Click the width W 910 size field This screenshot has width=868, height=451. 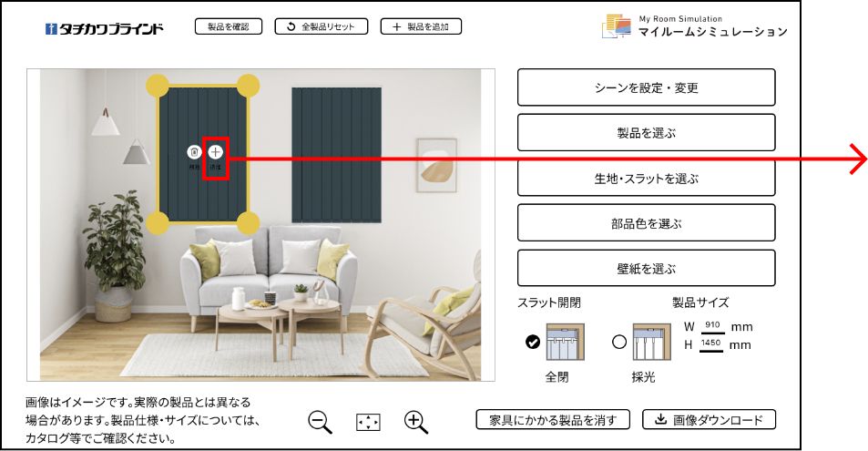(712, 326)
